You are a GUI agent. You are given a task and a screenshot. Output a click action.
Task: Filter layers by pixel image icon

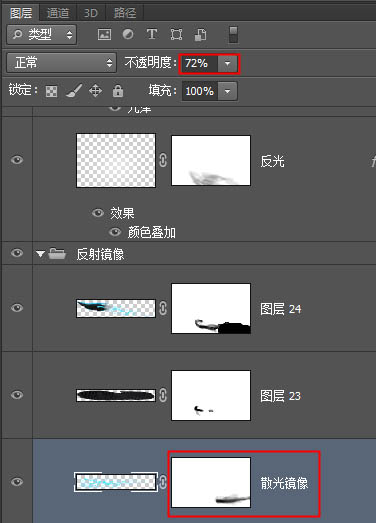click(x=104, y=34)
